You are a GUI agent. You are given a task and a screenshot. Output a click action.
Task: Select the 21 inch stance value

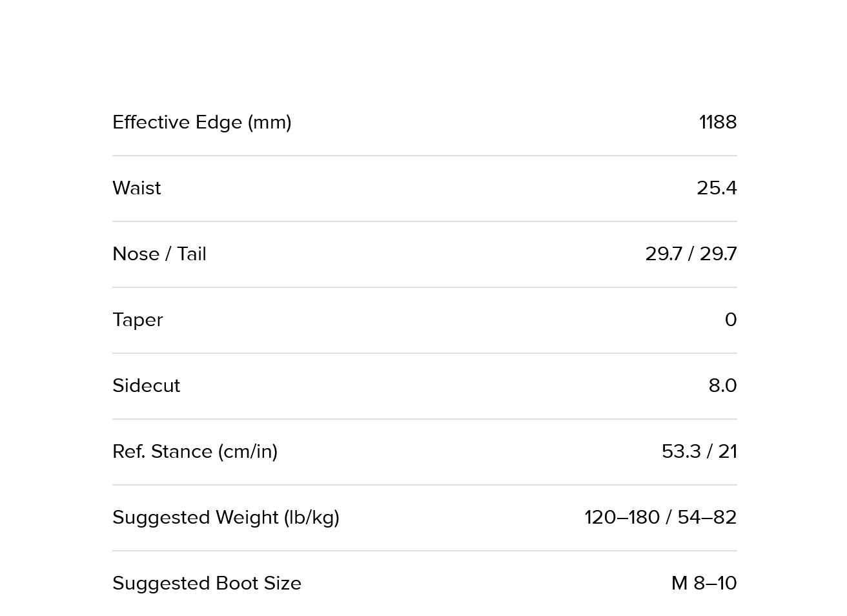click(x=727, y=451)
